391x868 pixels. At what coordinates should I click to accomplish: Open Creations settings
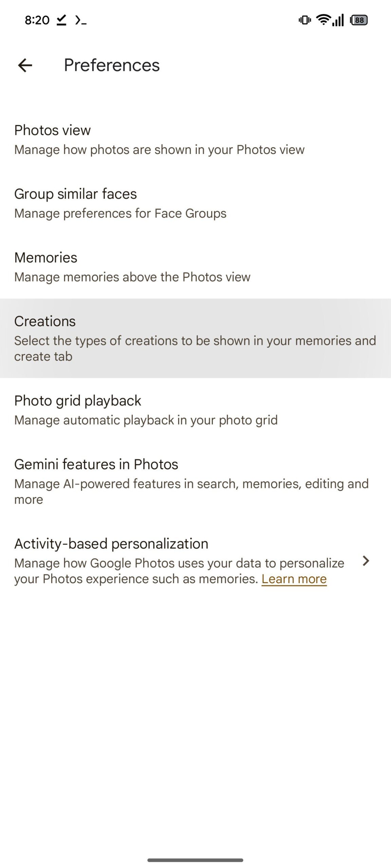pos(195,338)
